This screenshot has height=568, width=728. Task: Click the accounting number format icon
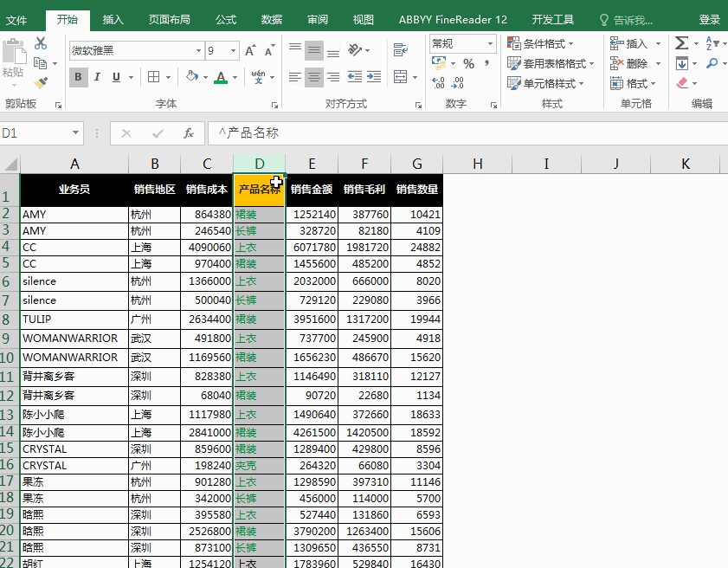tap(439, 62)
